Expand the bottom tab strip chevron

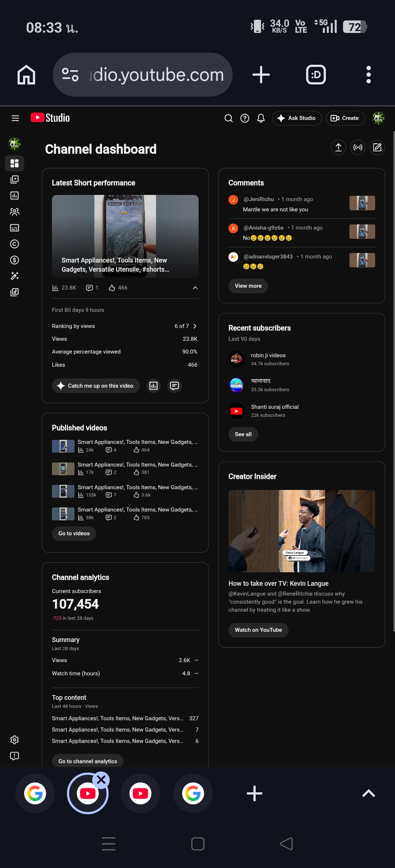click(369, 793)
